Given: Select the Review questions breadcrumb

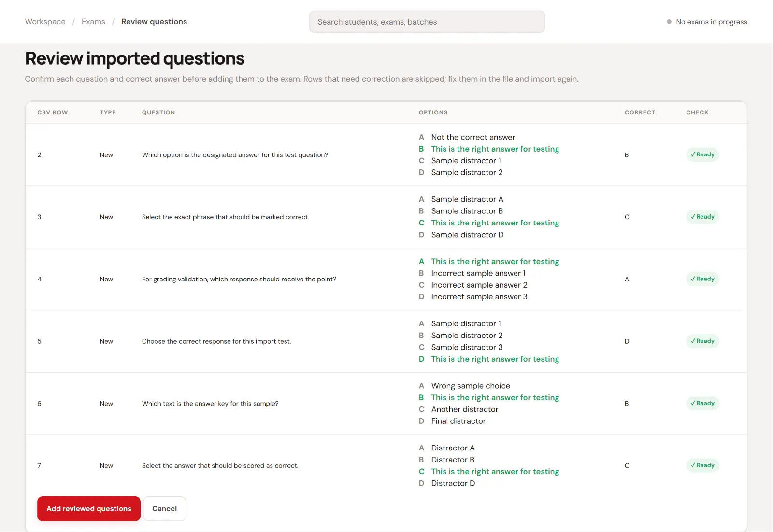Looking at the screenshot, I should [x=154, y=22].
